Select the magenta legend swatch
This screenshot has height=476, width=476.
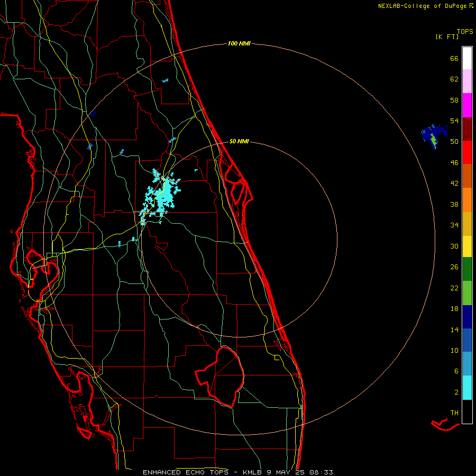click(x=467, y=105)
